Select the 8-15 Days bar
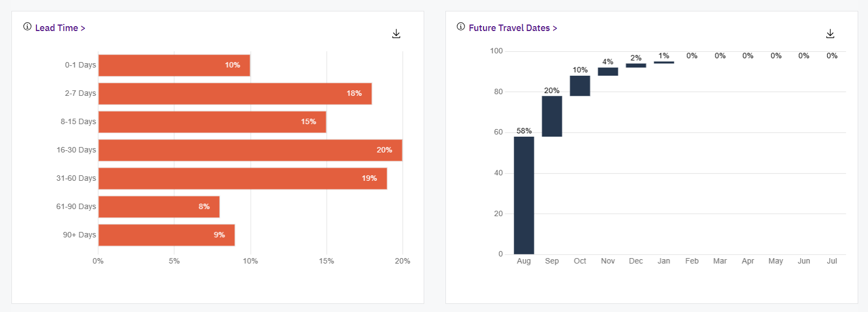The width and height of the screenshot is (868, 312). pos(212,122)
